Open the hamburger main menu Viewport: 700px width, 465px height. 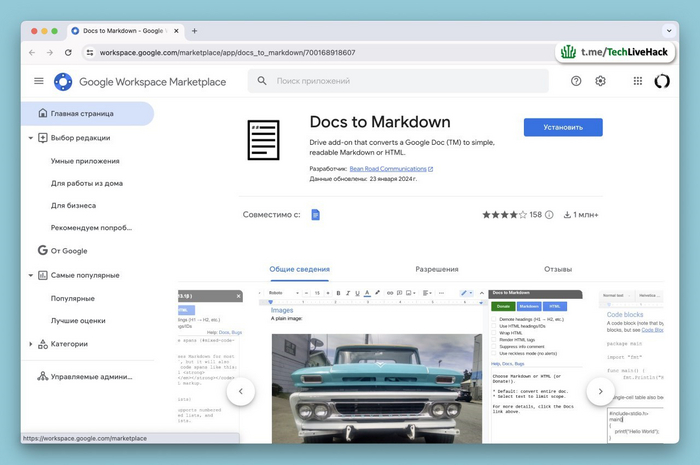click(39, 81)
